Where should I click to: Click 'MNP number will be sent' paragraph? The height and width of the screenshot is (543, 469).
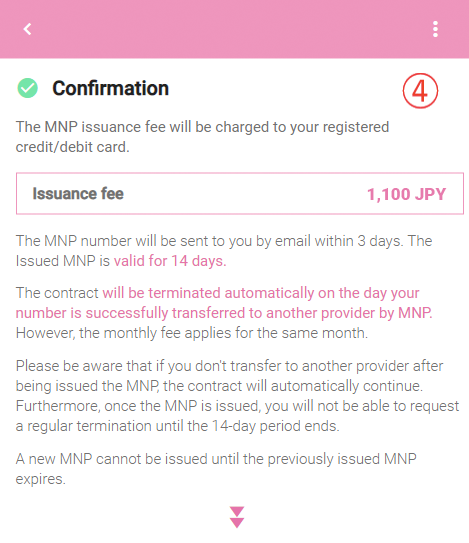click(x=224, y=251)
